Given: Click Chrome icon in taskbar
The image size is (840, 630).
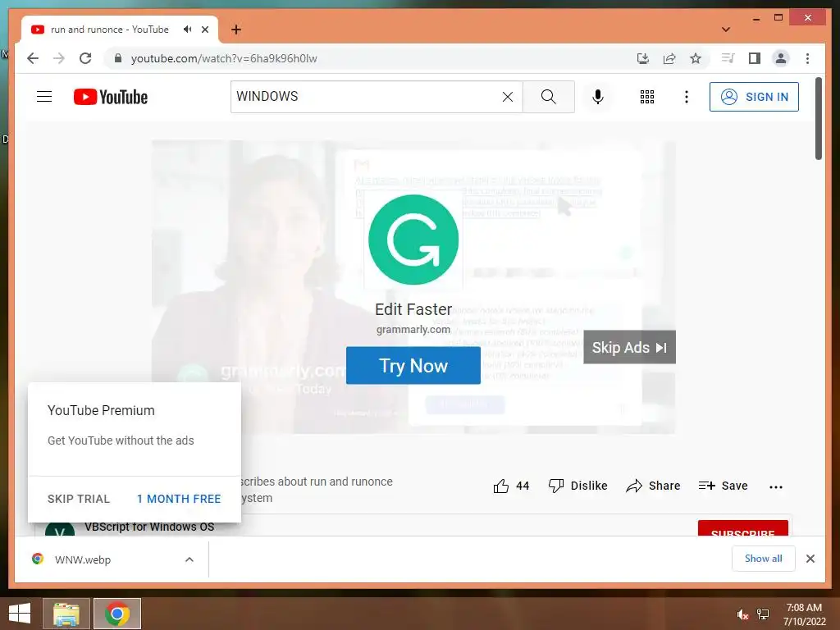Looking at the screenshot, I should pos(117,614).
